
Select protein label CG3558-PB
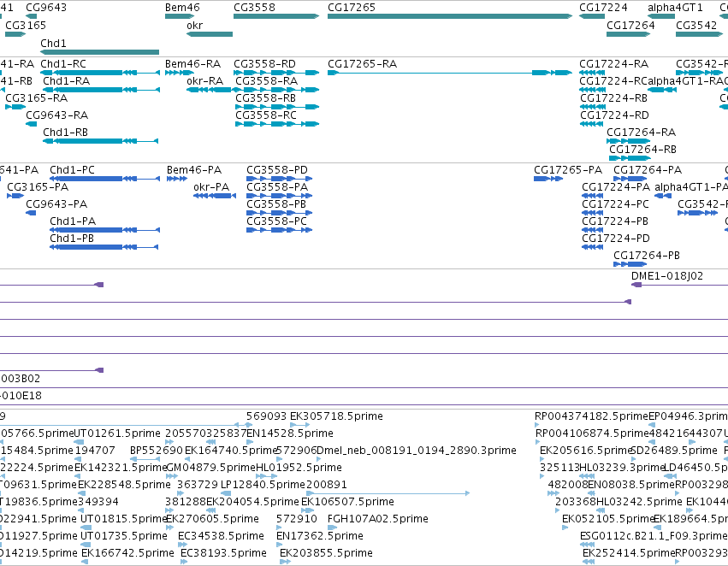pos(276,204)
